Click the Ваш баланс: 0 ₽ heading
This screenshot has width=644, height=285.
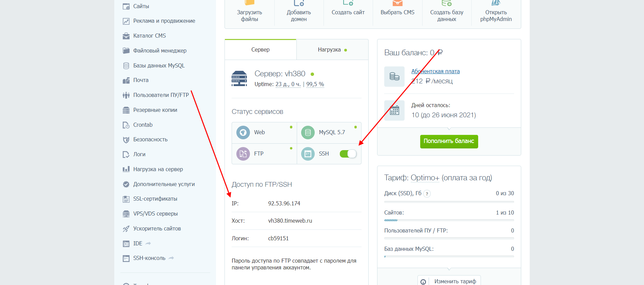(x=413, y=53)
